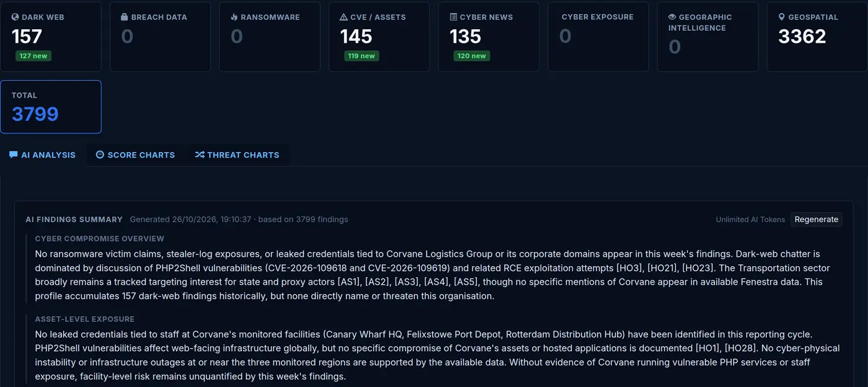Open the Cyber Exposure card label
Screen dimensions: 868x387
(598, 17)
